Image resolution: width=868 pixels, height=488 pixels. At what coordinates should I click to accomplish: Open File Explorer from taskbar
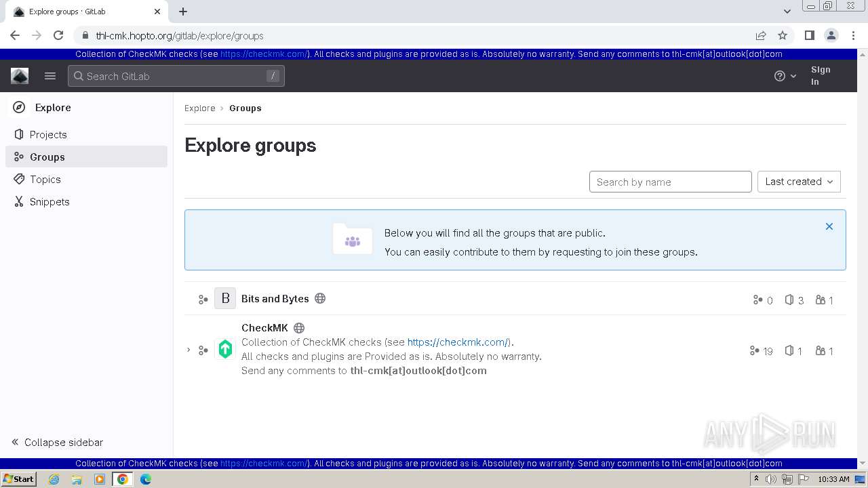click(x=77, y=479)
